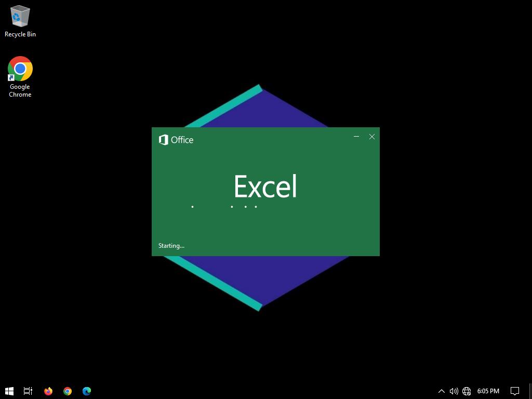Launch Microsoft Edge from the taskbar

[87, 391]
